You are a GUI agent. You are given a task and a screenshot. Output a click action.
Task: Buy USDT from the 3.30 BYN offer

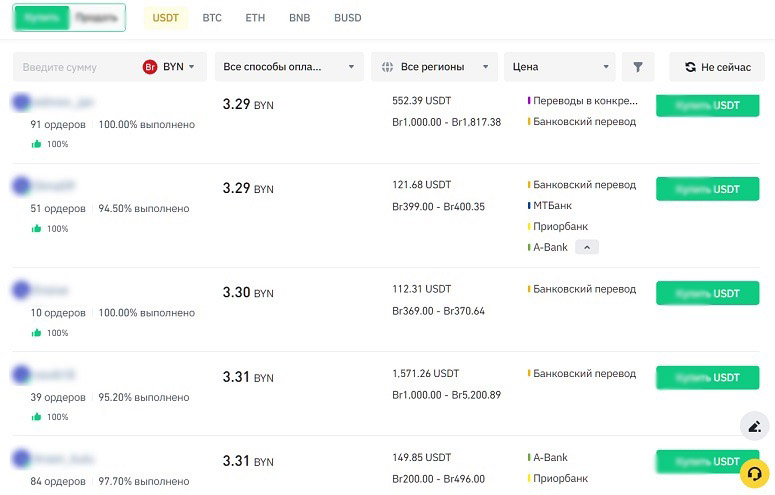[x=707, y=293]
